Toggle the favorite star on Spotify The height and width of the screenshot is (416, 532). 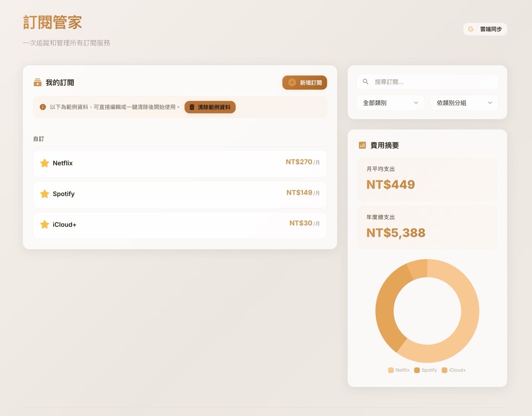pyautogui.click(x=44, y=194)
